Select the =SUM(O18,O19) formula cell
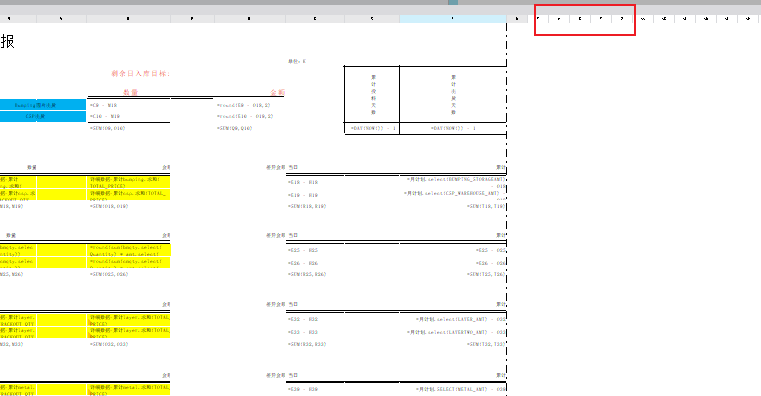The height and width of the screenshot is (396, 761). 129,206
